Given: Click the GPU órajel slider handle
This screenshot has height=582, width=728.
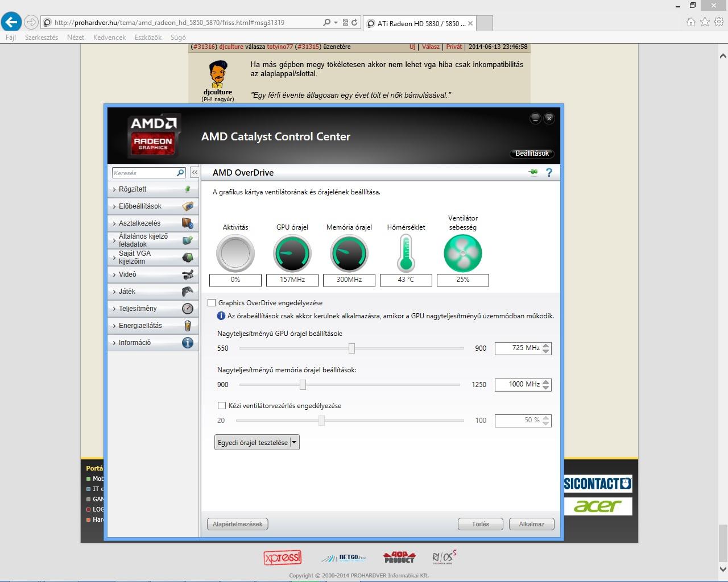Looking at the screenshot, I should click(351, 348).
